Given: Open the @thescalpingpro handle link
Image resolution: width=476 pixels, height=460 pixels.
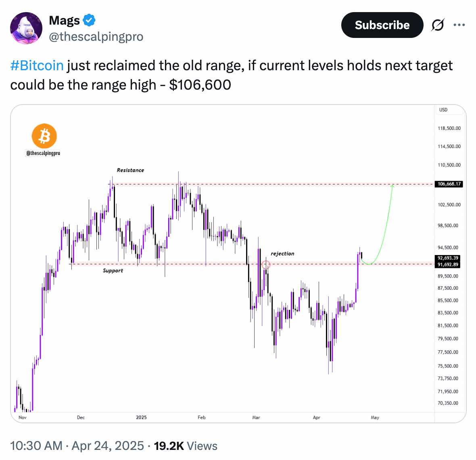Looking at the screenshot, I should pyautogui.click(x=96, y=37).
